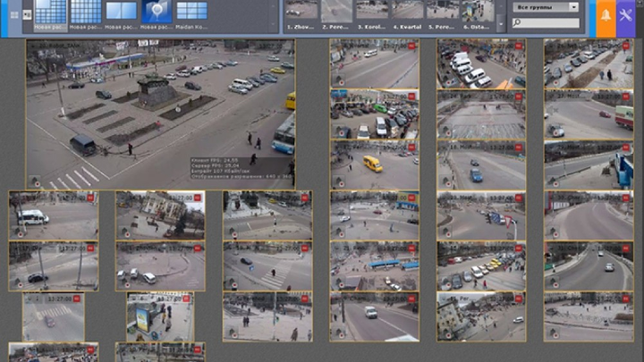Image resolution: width=644 pixels, height=362 pixels.
Task: Select the yellow taxi camera tile
Action: pyautogui.click(x=375, y=164)
